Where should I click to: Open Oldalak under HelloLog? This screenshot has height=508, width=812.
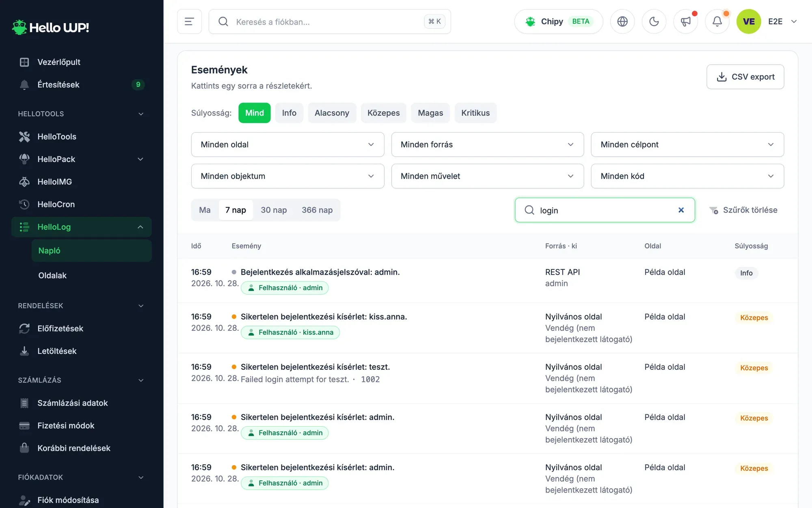[x=52, y=276]
